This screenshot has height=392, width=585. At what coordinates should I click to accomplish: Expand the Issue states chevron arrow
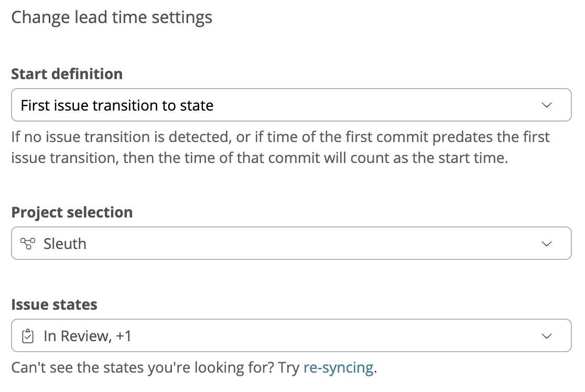pos(547,336)
